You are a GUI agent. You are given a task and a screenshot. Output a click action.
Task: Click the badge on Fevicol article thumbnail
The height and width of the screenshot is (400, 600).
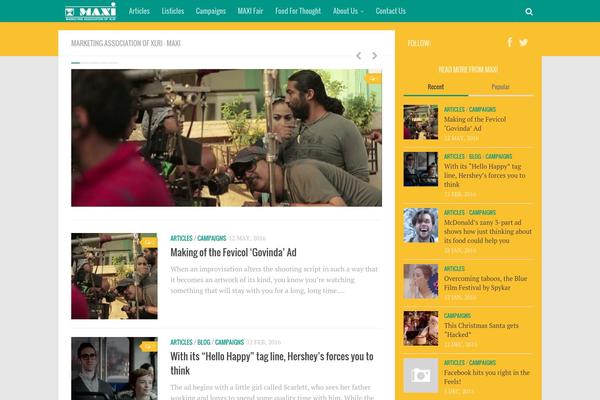click(149, 243)
